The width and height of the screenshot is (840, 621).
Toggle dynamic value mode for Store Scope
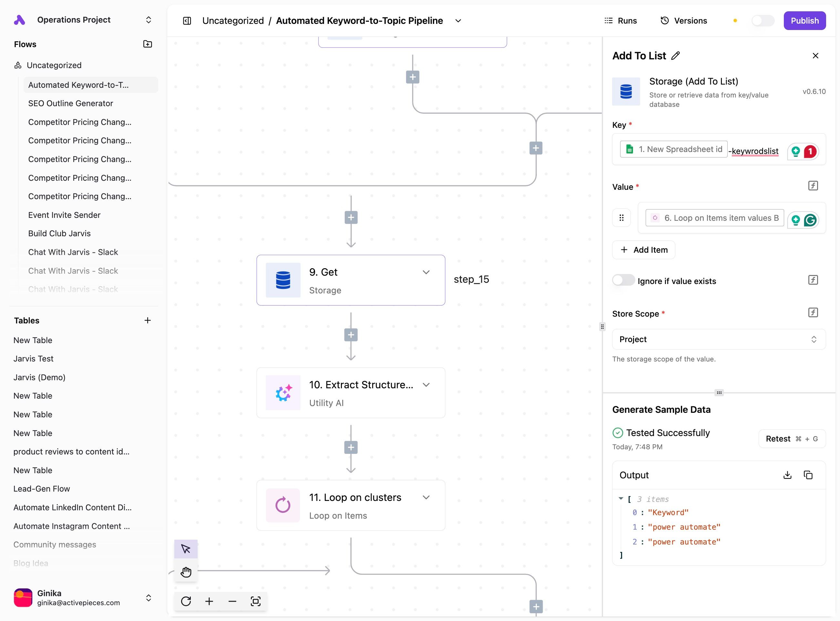(813, 312)
